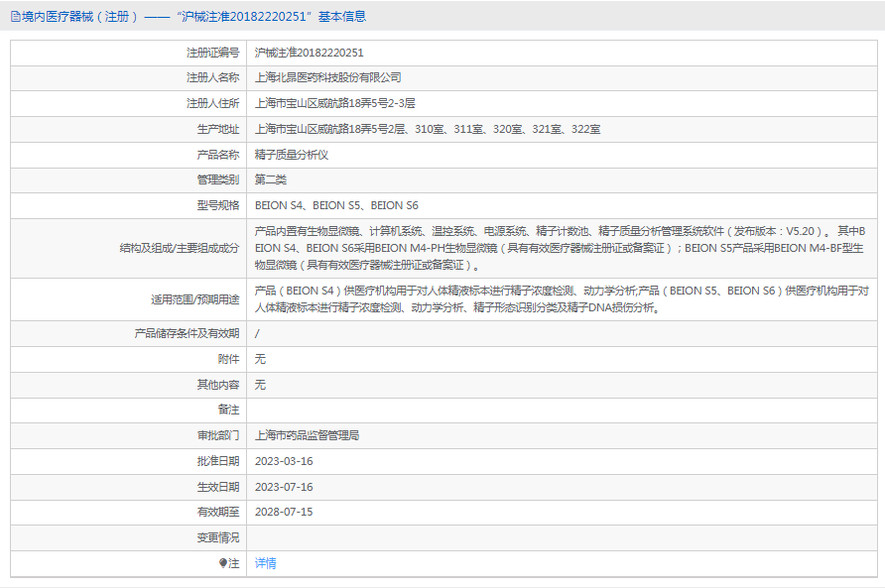Click the 审批部门 label
The image size is (885, 588).
click(218, 435)
